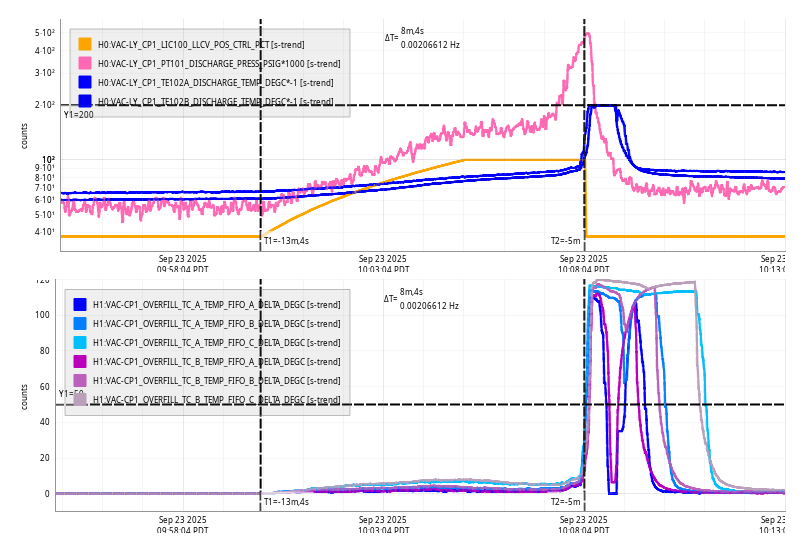The width and height of the screenshot is (804, 551).
Task: Click the TC_B_TEMP_FIFO_B_DELTA legend swatch
Action: [x=80, y=381]
